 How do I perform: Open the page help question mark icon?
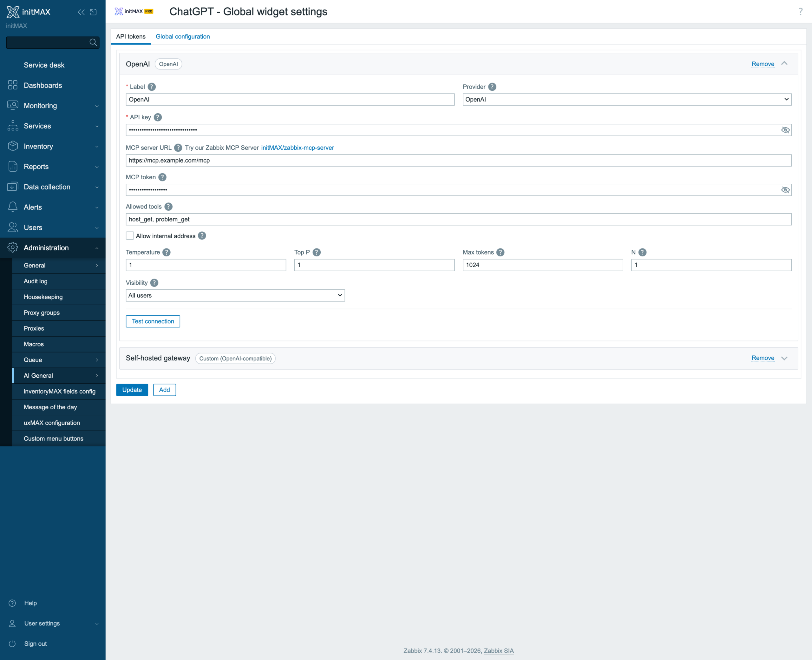800,11
